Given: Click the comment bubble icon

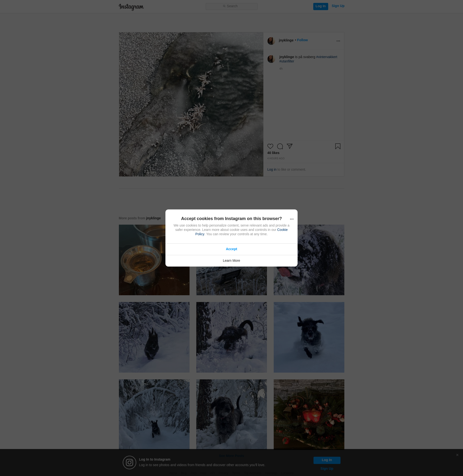Looking at the screenshot, I should coord(280,146).
